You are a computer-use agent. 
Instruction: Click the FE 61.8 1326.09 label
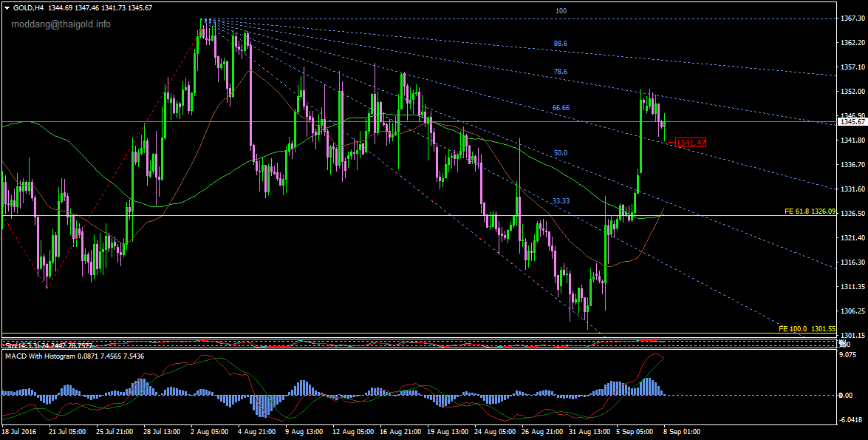click(x=810, y=211)
